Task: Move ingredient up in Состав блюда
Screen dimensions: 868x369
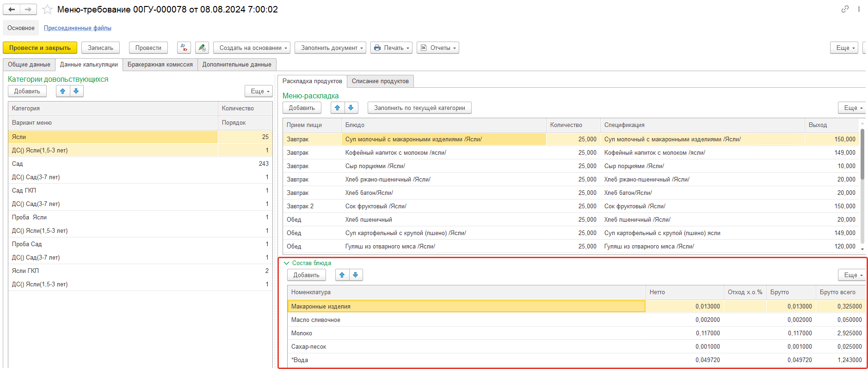Action: pos(342,275)
